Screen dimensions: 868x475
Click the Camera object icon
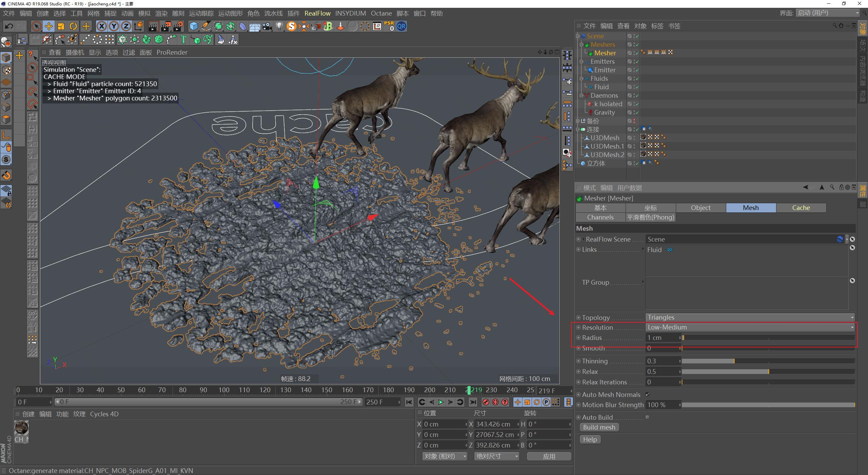(x=267, y=26)
